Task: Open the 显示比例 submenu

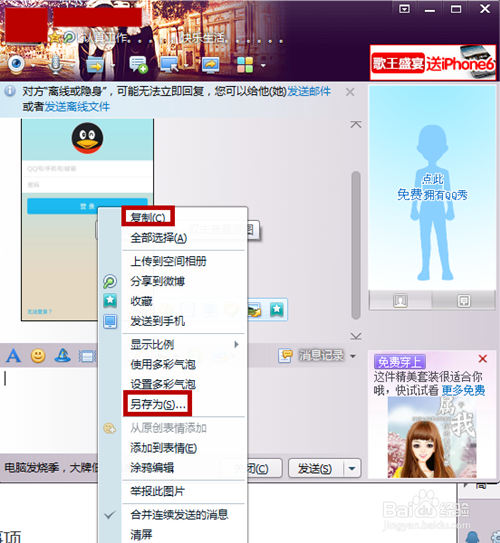Action: tap(184, 344)
